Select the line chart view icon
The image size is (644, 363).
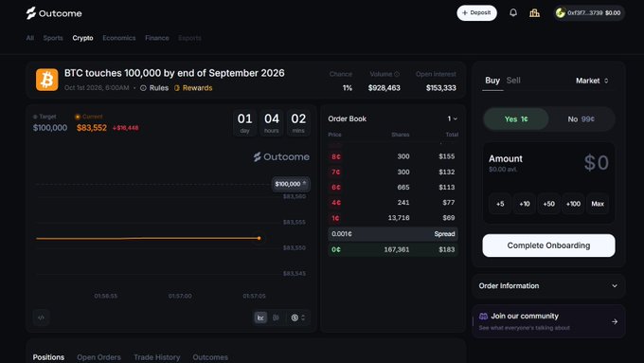point(260,318)
